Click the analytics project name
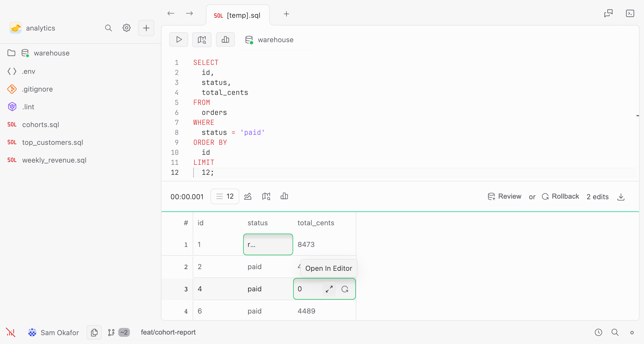This screenshot has width=644, height=344. (41, 28)
